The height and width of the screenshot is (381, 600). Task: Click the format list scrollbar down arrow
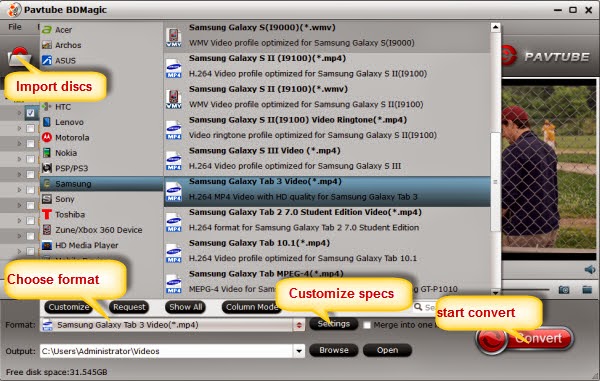tap(495, 293)
